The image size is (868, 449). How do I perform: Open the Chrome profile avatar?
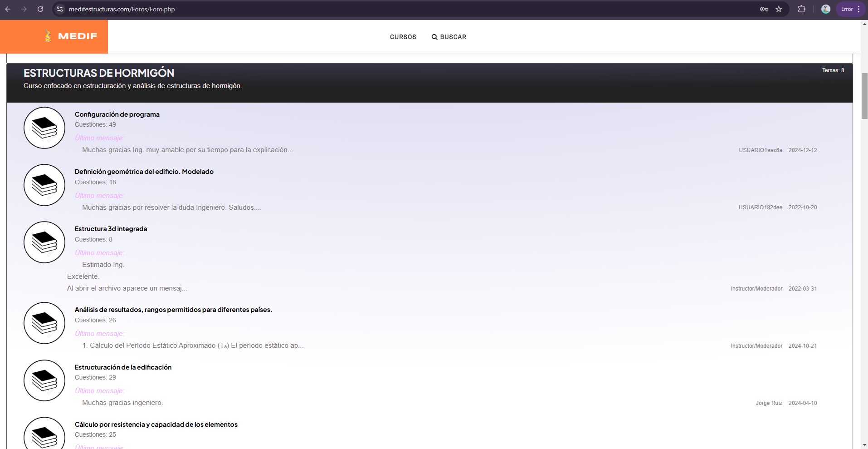tap(825, 9)
